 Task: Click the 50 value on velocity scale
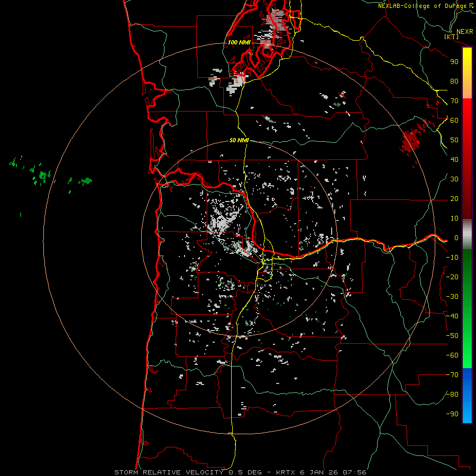tap(454, 140)
